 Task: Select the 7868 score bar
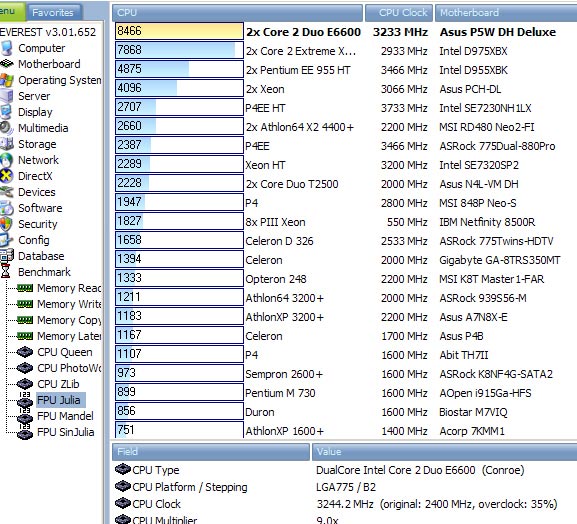point(179,50)
